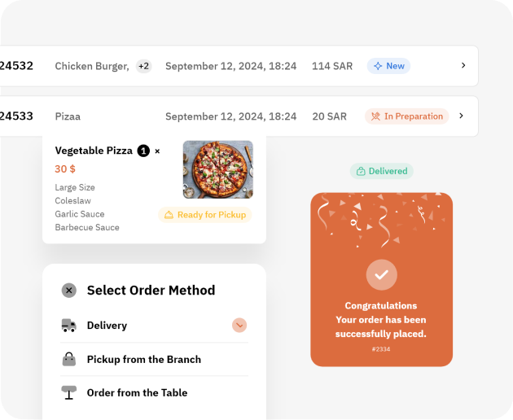Close the Select Order Method panel
The height and width of the screenshot is (420, 513).
pos(69,291)
